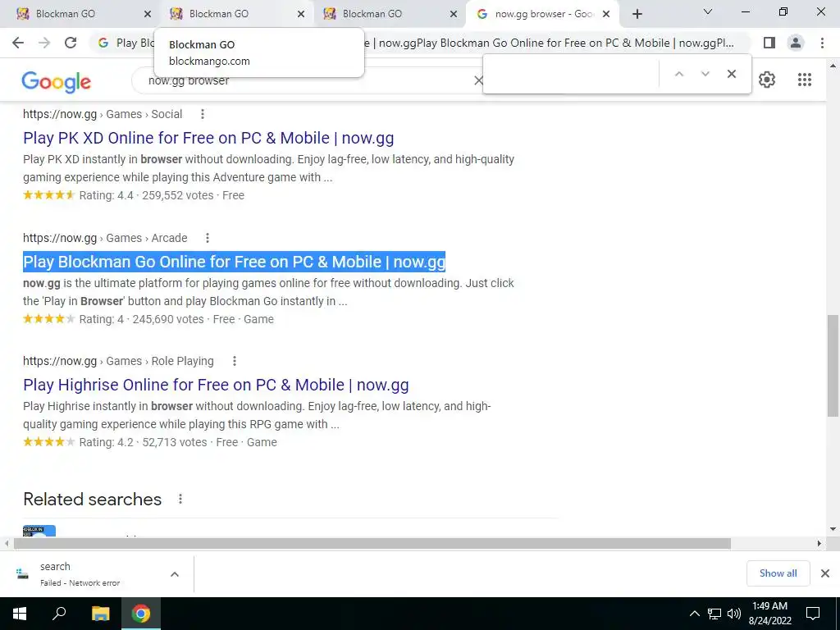
Task: Open File Explorer from taskbar
Action: (x=100, y=614)
